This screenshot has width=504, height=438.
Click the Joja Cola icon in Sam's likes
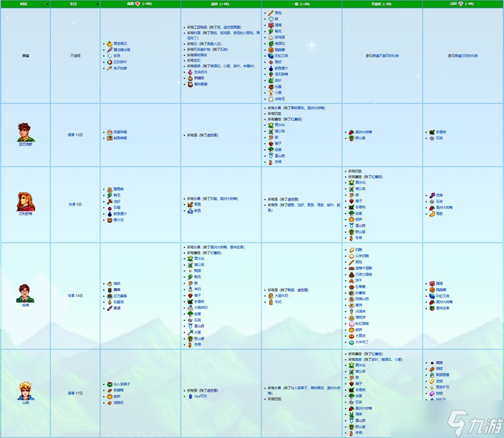190,396
